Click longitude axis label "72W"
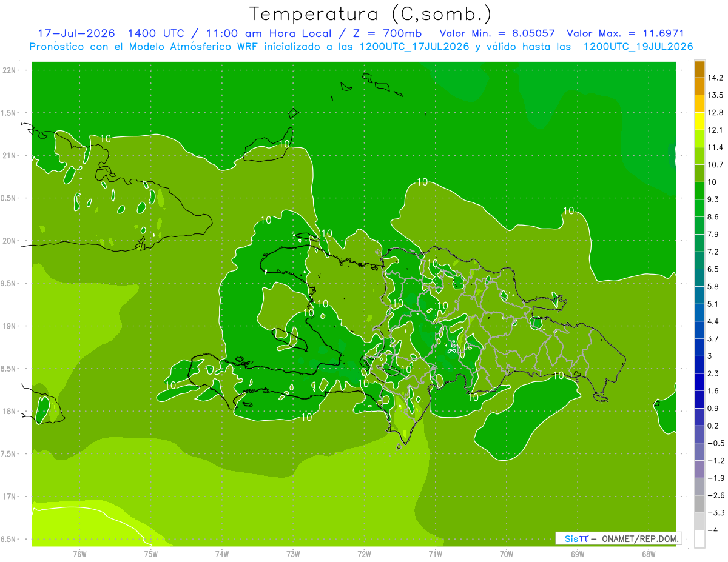Screen dimensions: 728x562 [364, 554]
